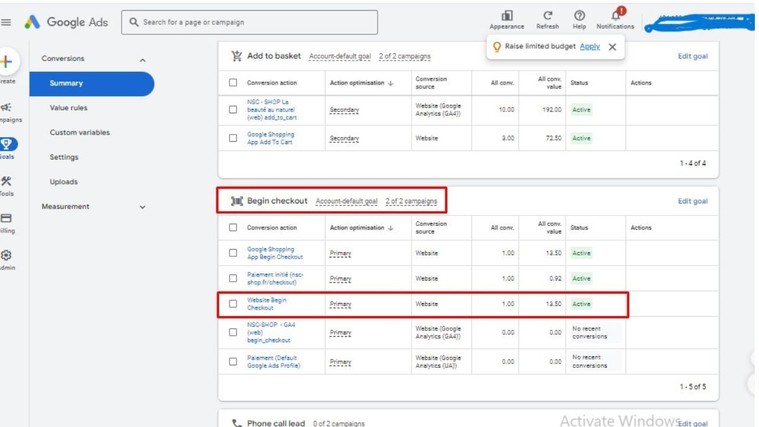Viewport: 759px width, 427px height.
Task: Check the NSC-SHOP GA4 begin_checkout row
Action: tap(233, 332)
